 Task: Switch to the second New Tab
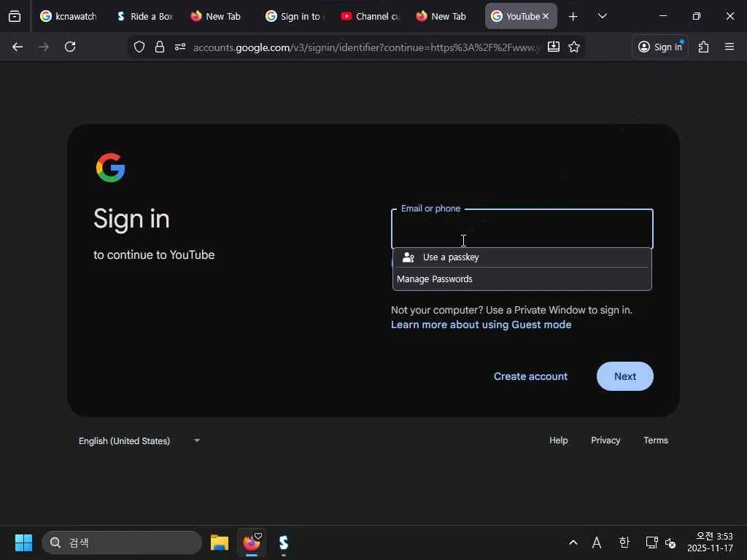(x=441, y=16)
